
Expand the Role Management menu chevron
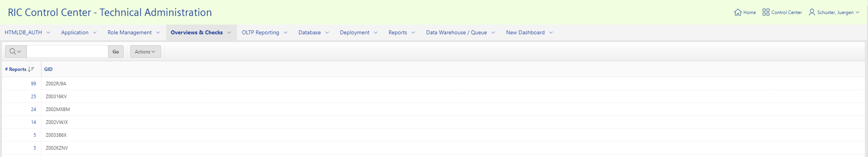(x=158, y=33)
